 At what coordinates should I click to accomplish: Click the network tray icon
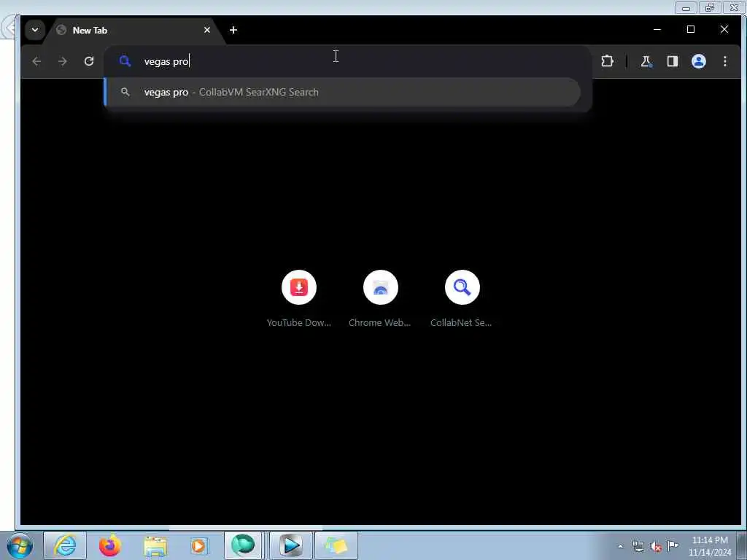pos(638,546)
